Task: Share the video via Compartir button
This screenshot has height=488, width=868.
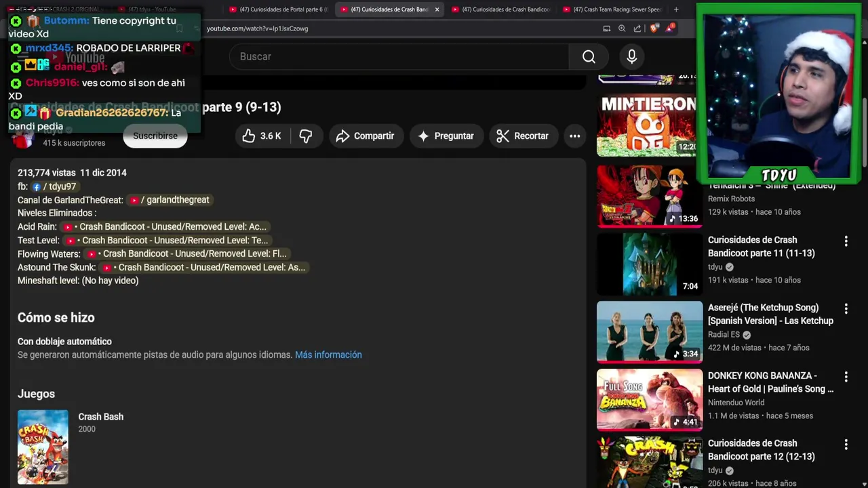Action: [x=366, y=136]
